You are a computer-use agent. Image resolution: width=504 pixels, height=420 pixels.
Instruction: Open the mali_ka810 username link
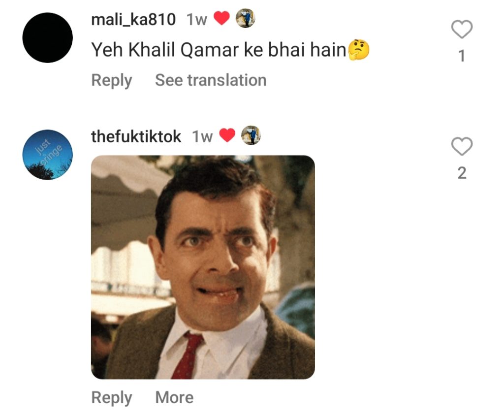point(133,20)
